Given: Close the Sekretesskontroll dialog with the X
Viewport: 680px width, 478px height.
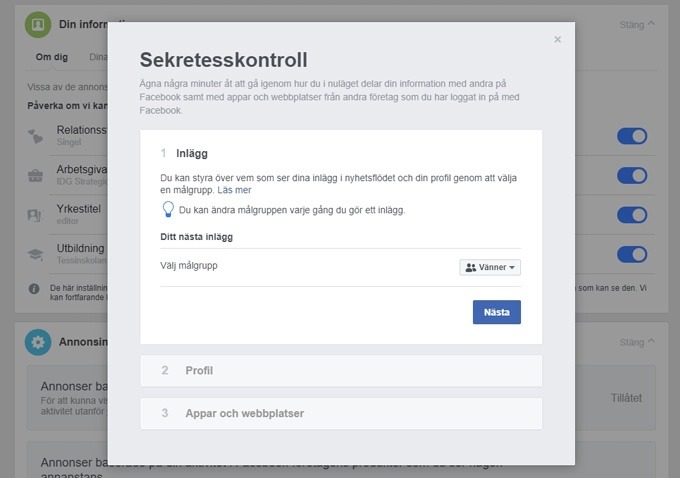Looking at the screenshot, I should click(557, 39).
